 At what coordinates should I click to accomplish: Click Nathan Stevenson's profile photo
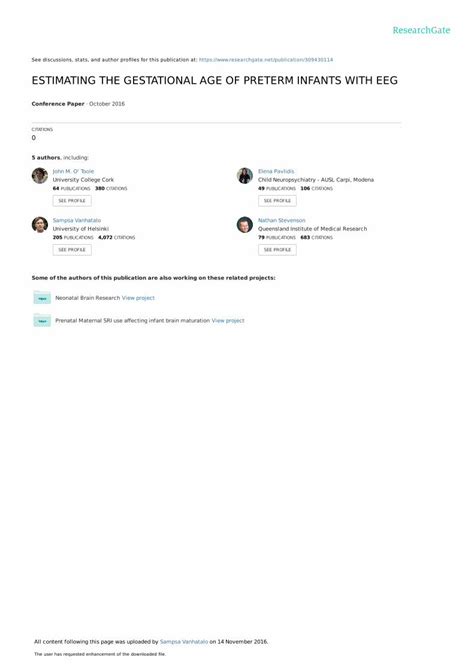click(245, 225)
